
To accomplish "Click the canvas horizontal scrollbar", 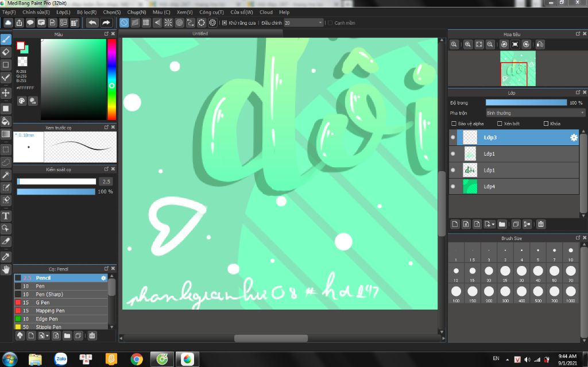I will (271, 338).
